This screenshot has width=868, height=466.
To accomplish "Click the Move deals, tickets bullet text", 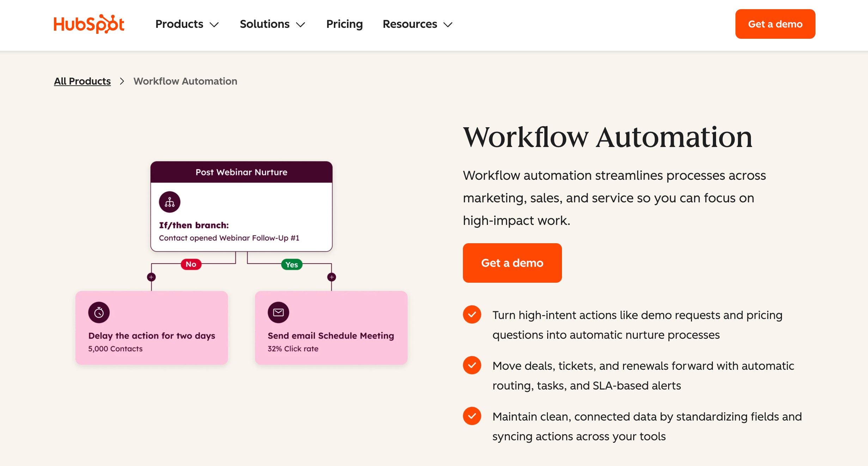I will (643, 376).
